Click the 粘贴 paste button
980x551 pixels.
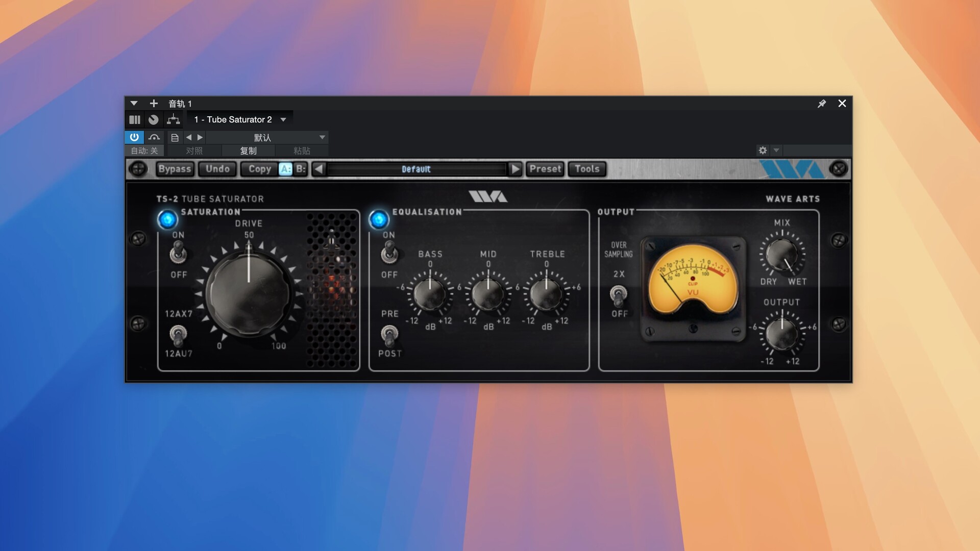click(x=302, y=151)
